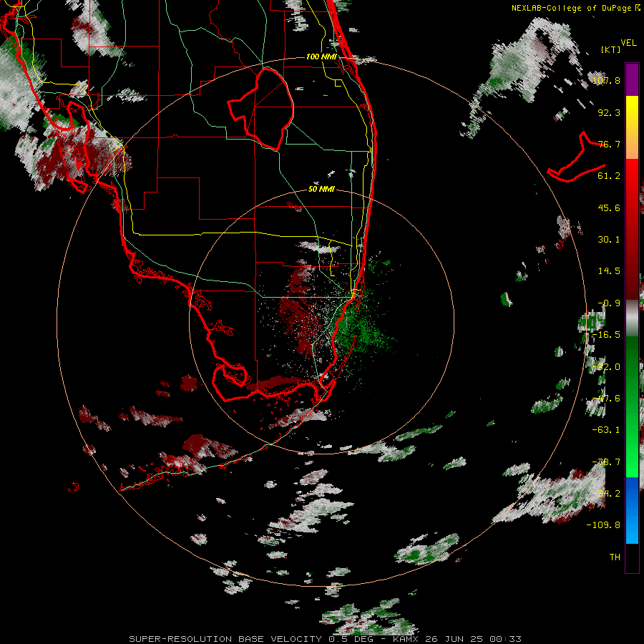
Task: Click the [KT] units label
Action: pyautogui.click(x=610, y=49)
